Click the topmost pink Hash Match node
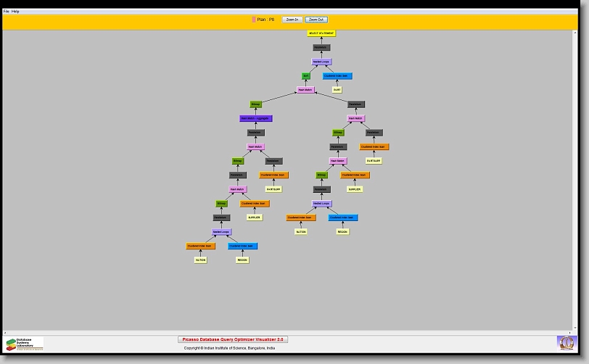 click(x=306, y=90)
